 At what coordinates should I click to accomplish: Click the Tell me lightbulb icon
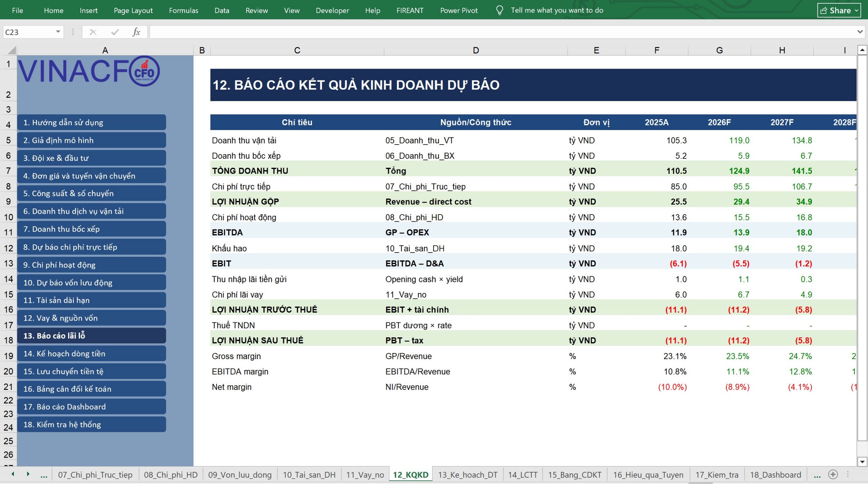tap(499, 10)
